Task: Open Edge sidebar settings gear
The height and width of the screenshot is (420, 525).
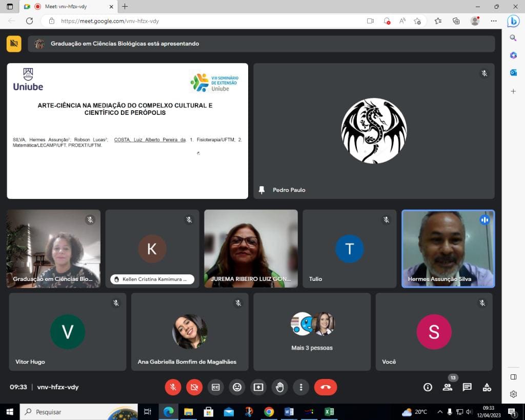Action: click(x=513, y=394)
